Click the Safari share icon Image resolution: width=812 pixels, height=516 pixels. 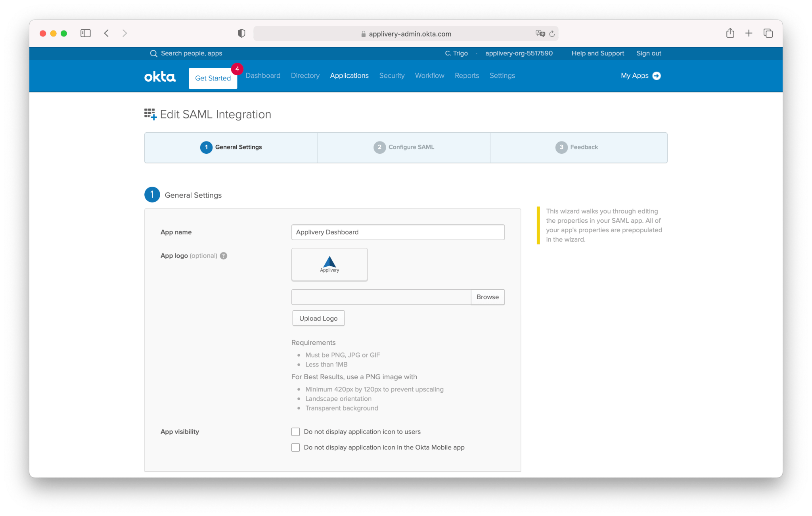[x=730, y=33]
